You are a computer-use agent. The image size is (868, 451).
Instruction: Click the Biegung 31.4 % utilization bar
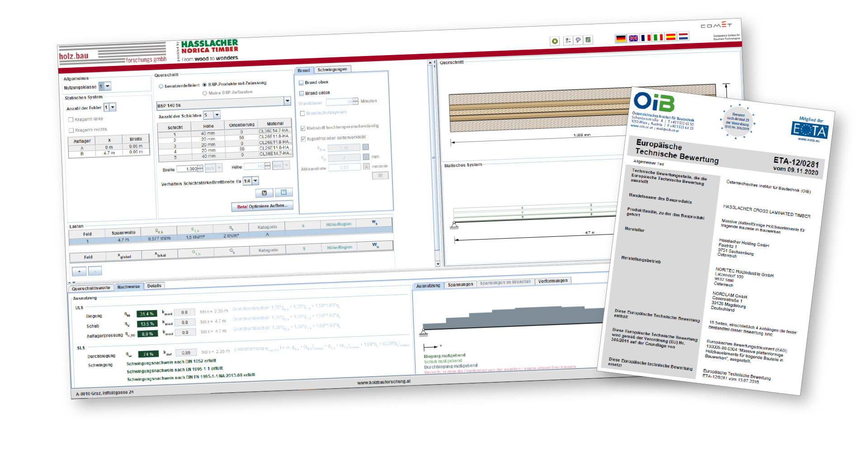pos(147,314)
